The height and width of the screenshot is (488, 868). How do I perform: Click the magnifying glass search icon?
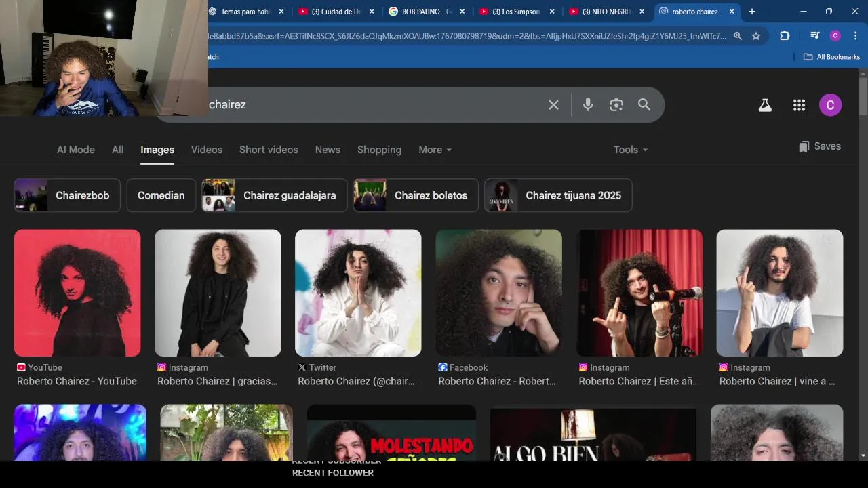coord(644,105)
